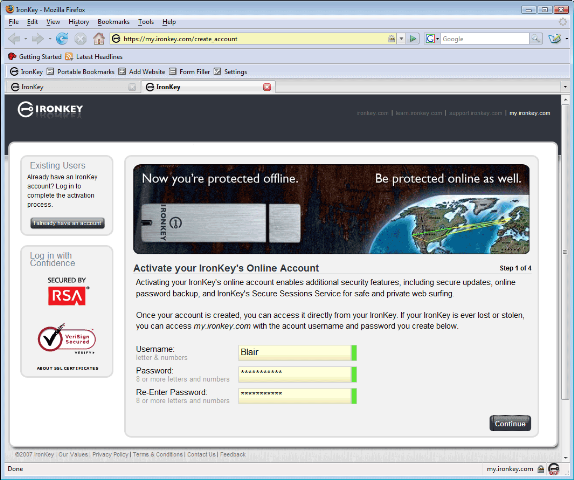Open the address bar history dropdown

pos(402,38)
